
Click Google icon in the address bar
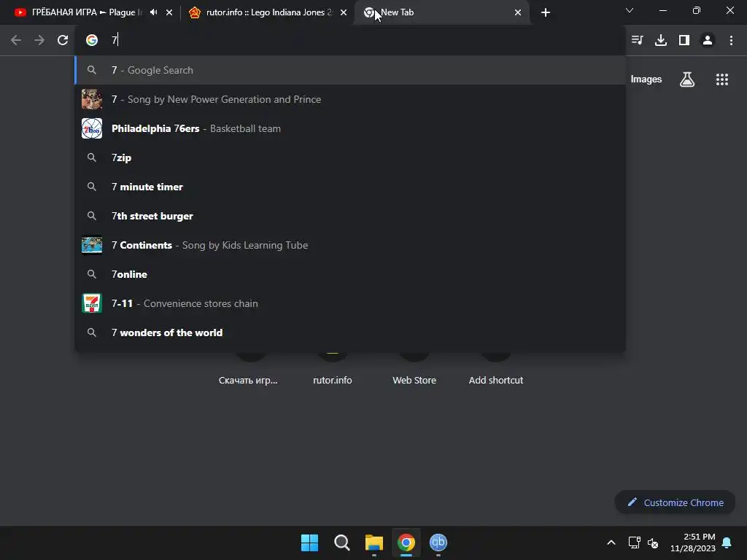pyautogui.click(x=92, y=41)
